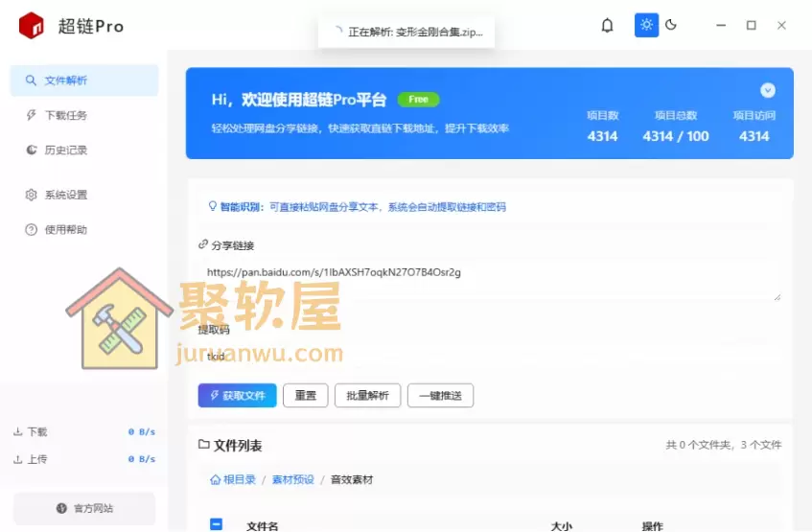The width and height of the screenshot is (812, 532).
Task: Open the notification bell
Action: [607, 25]
